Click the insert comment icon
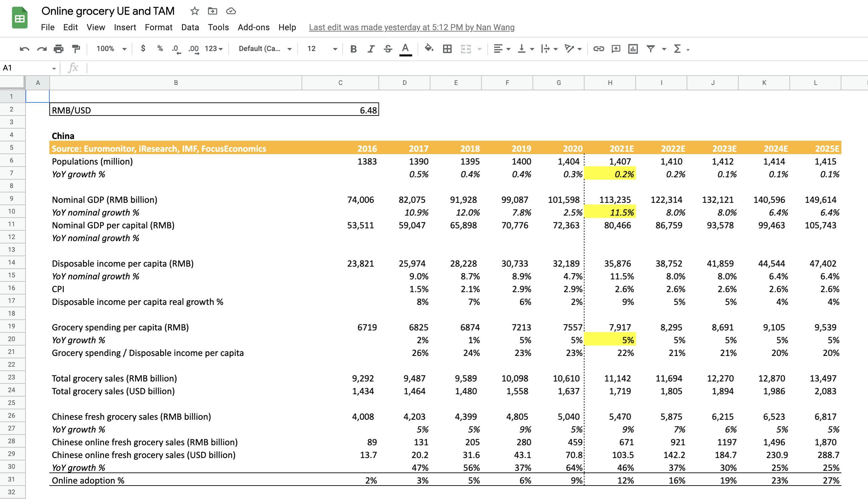The height and width of the screenshot is (499, 868). pyautogui.click(x=616, y=49)
